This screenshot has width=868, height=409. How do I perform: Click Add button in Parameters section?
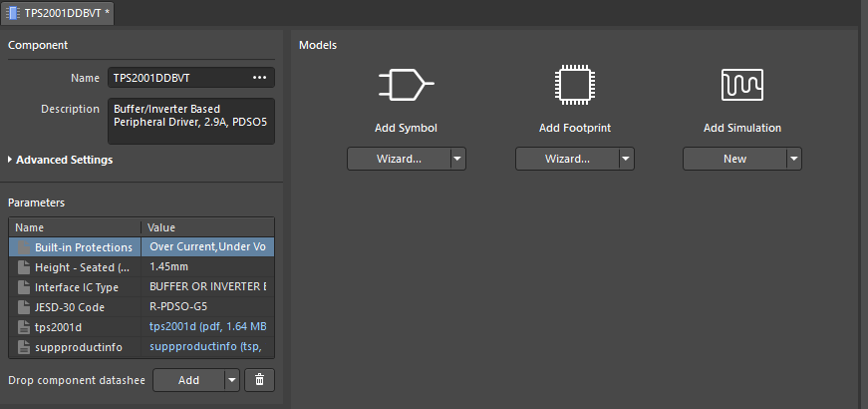(188, 380)
